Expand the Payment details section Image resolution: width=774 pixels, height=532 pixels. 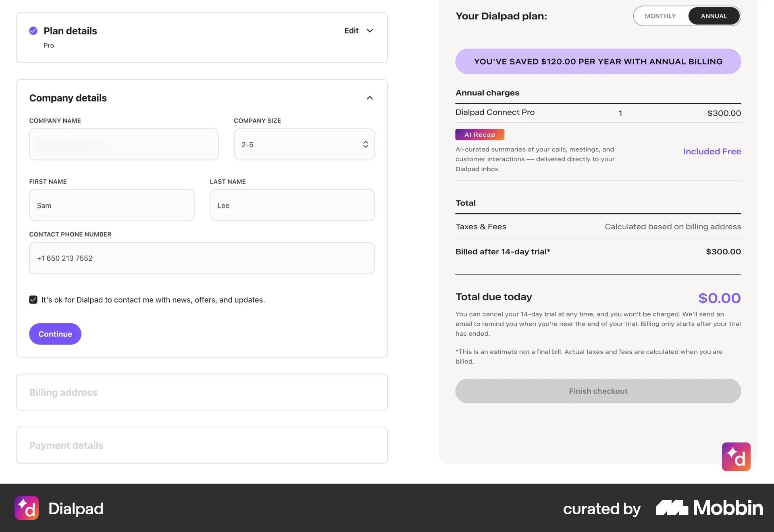pyautogui.click(x=202, y=445)
